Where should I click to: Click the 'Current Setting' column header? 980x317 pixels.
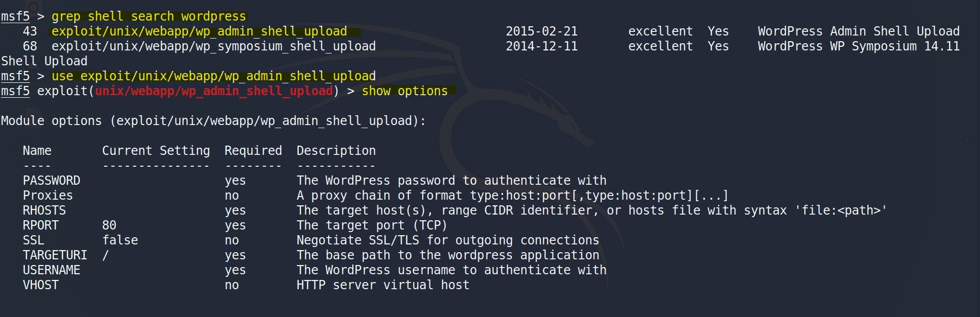click(x=156, y=151)
